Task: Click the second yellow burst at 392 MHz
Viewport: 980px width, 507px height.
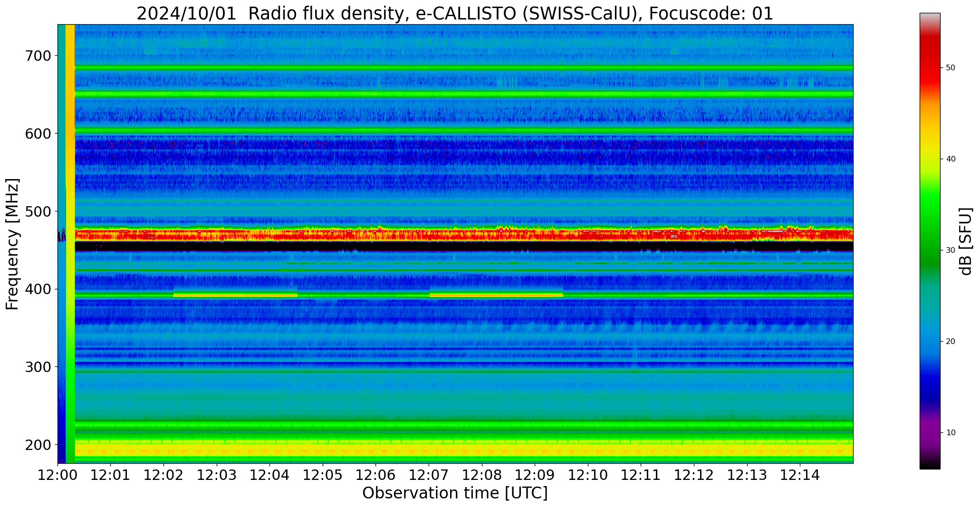Action: click(x=496, y=295)
